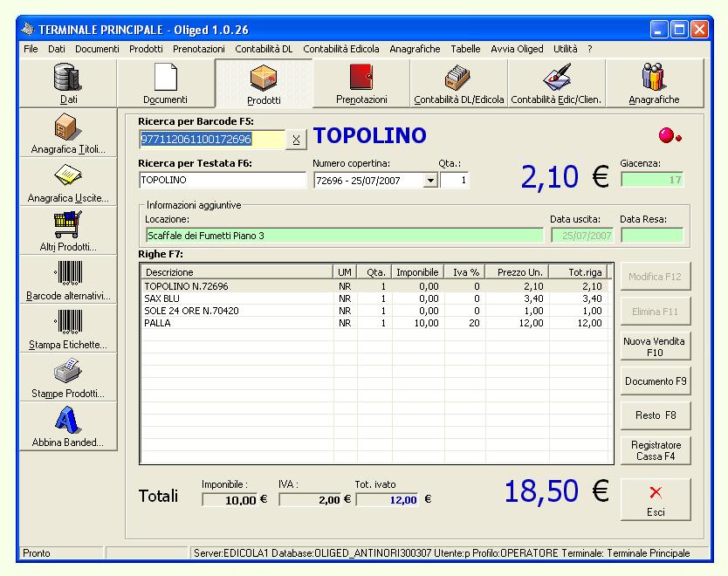Open Barcode alternativi sidebar icon
Image resolution: width=728 pixels, height=576 pixels.
[68, 280]
